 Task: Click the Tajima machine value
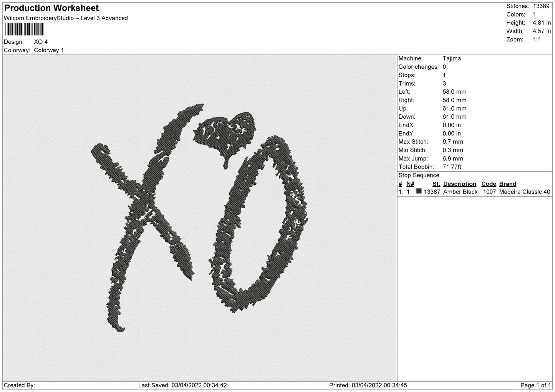click(x=452, y=59)
